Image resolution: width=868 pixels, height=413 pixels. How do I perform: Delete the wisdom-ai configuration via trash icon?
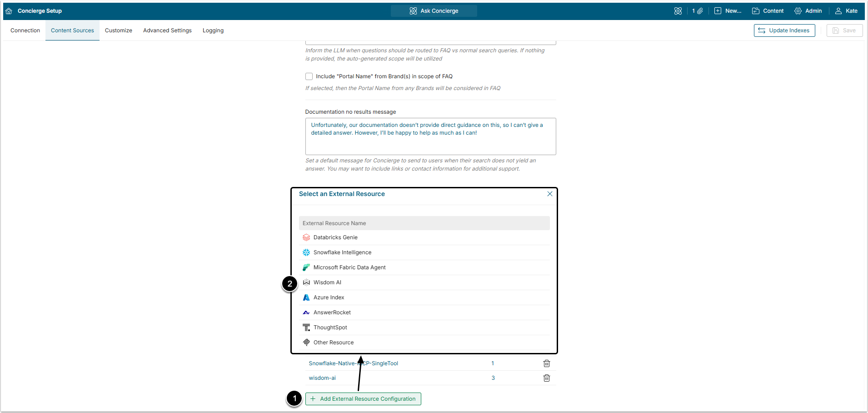[547, 378]
